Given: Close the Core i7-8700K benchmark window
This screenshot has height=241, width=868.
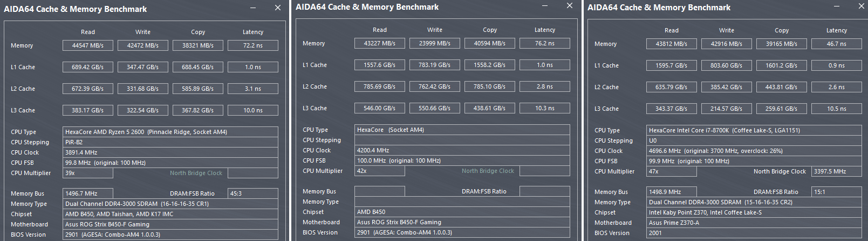Looking at the screenshot, I should pyautogui.click(x=862, y=6).
